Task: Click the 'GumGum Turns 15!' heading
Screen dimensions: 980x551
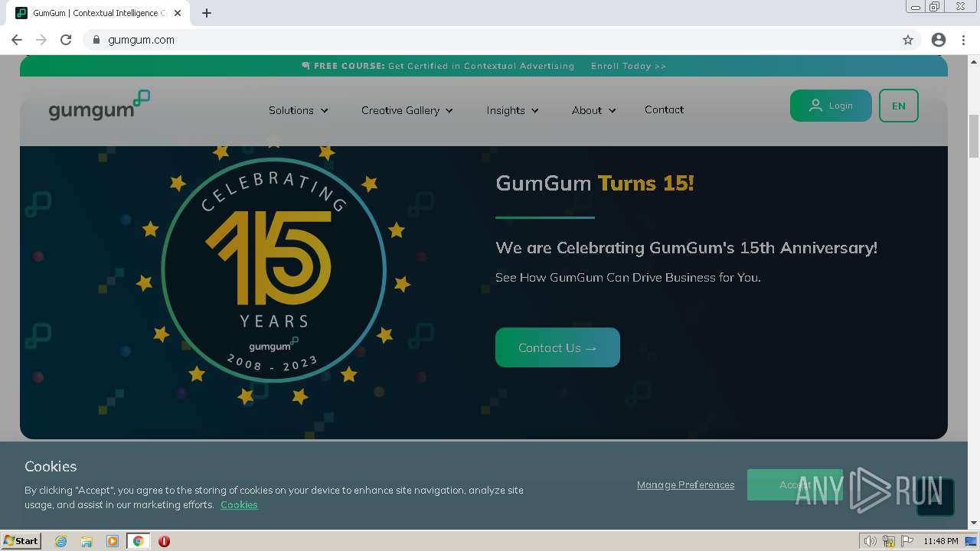Action: point(595,183)
